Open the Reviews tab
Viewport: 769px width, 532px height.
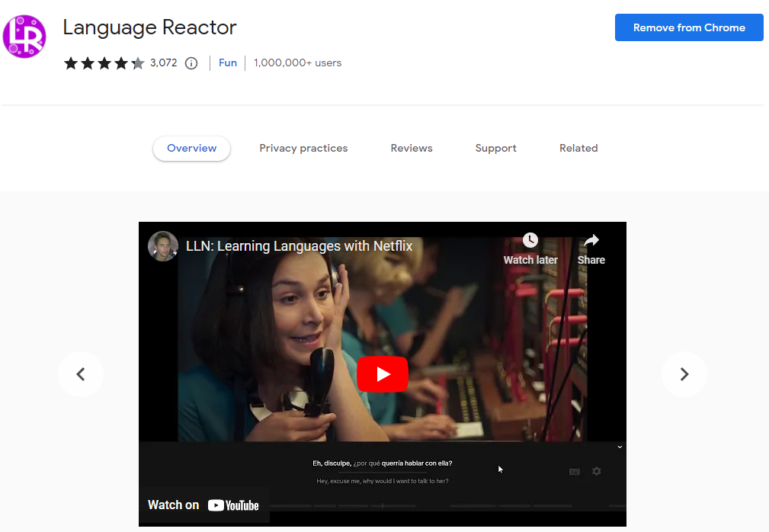pyautogui.click(x=412, y=148)
